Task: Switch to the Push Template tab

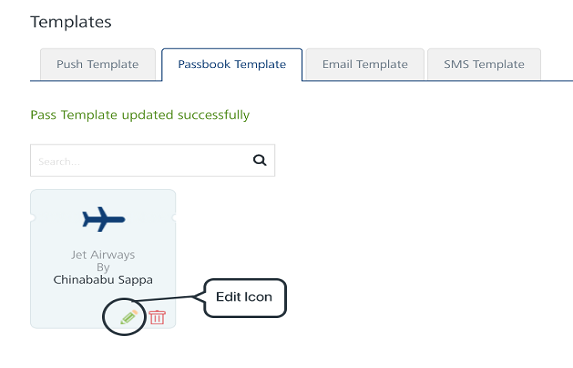Action: coord(98,64)
